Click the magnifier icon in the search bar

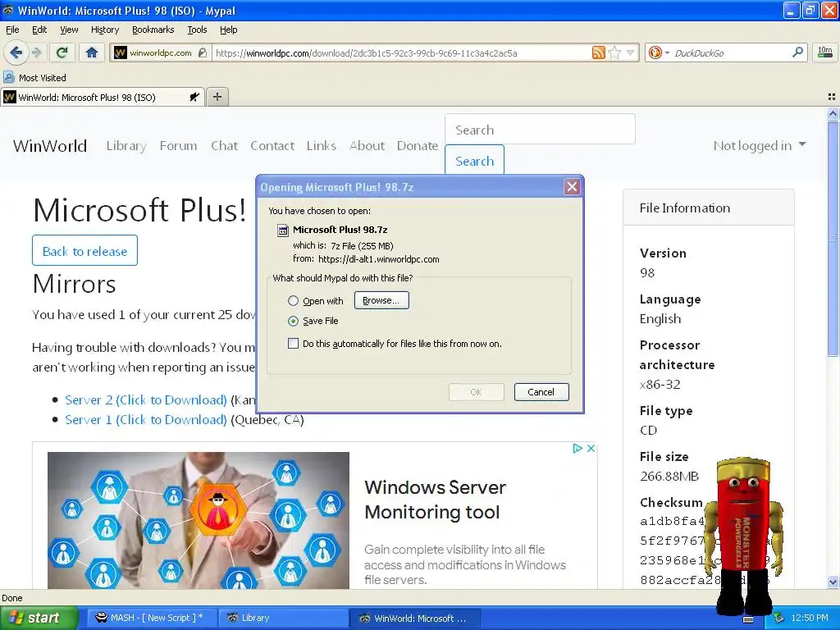point(797,52)
